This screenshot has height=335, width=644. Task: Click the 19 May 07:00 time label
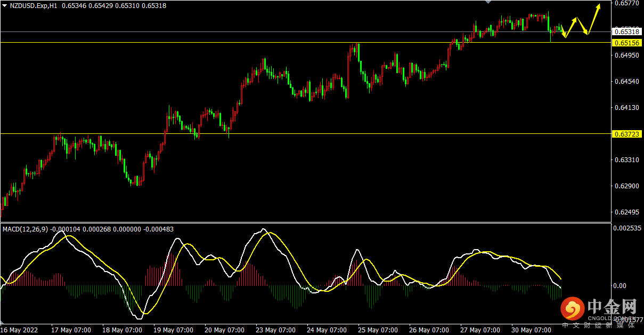[x=173, y=330]
